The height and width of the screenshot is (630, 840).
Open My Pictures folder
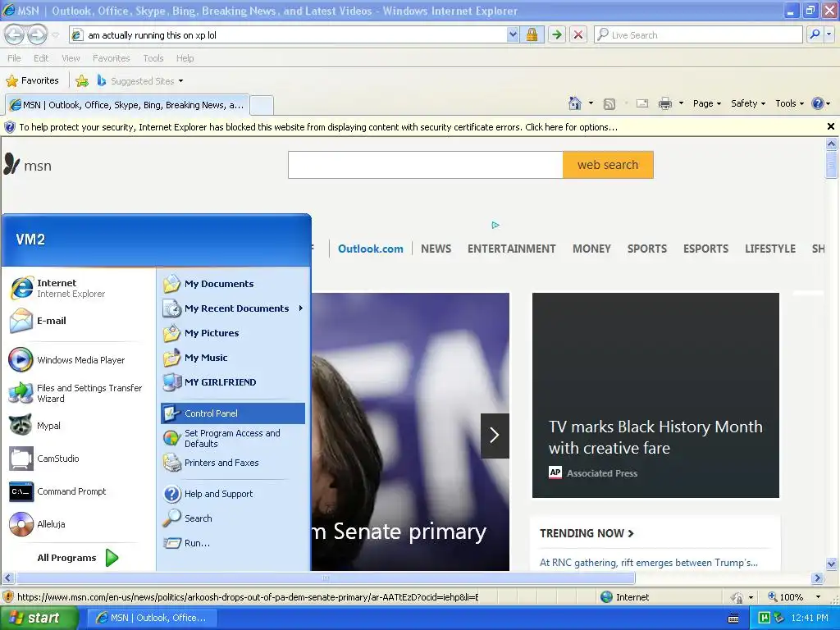(x=233, y=333)
